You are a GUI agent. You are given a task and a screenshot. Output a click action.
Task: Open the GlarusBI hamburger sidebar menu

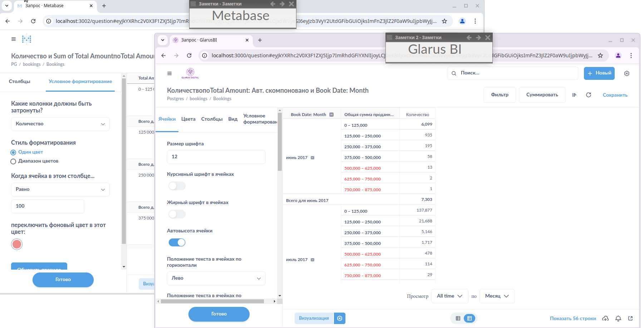[x=169, y=73]
